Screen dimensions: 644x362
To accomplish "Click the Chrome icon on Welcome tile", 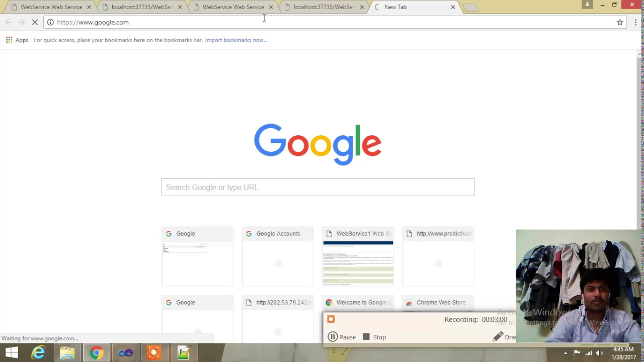I will click(x=329, y=302).
